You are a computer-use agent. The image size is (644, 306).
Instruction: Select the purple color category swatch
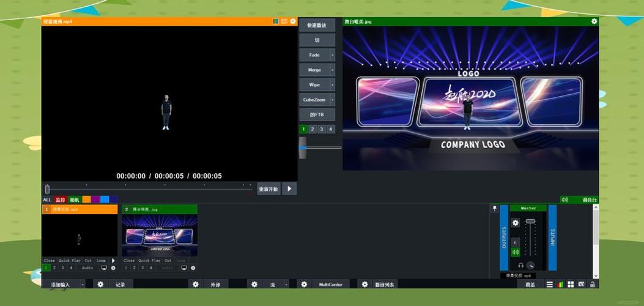[95, 200]
